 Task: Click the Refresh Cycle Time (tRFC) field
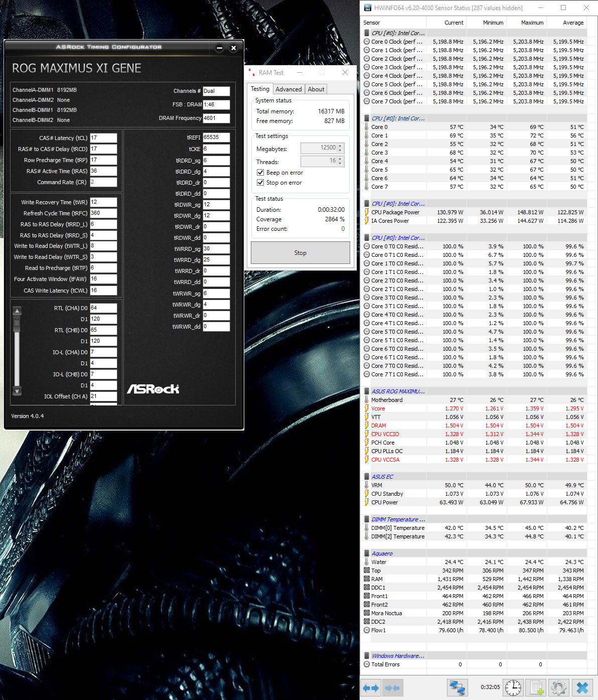[x=103, y=213]
